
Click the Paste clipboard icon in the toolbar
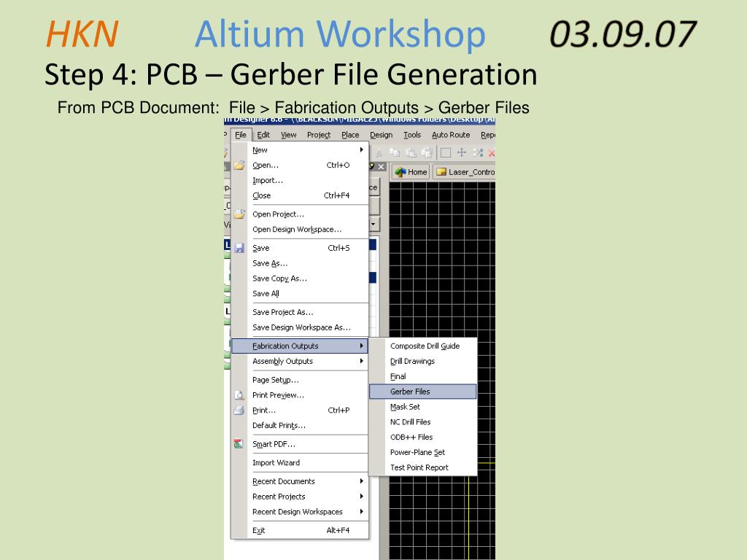tap(411, 152)
